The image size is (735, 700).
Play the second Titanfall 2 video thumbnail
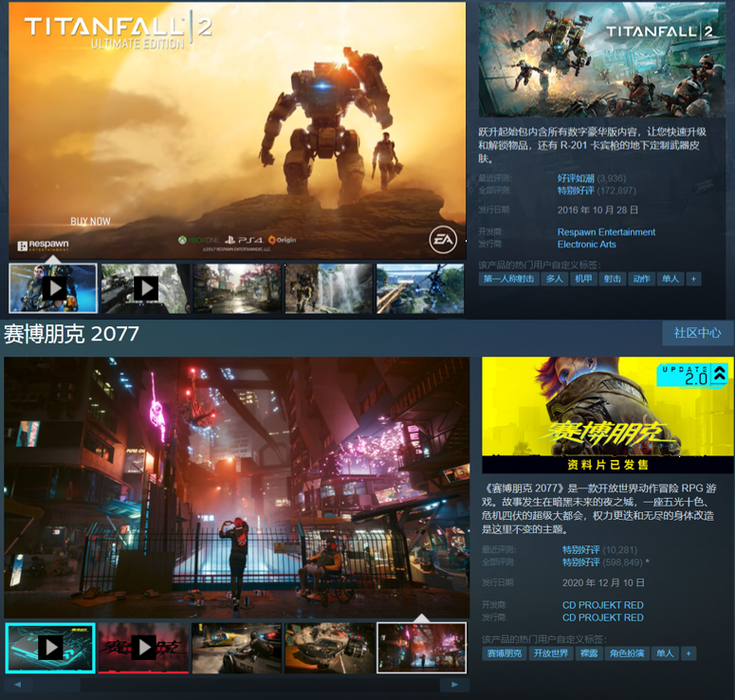click(145, 288)
